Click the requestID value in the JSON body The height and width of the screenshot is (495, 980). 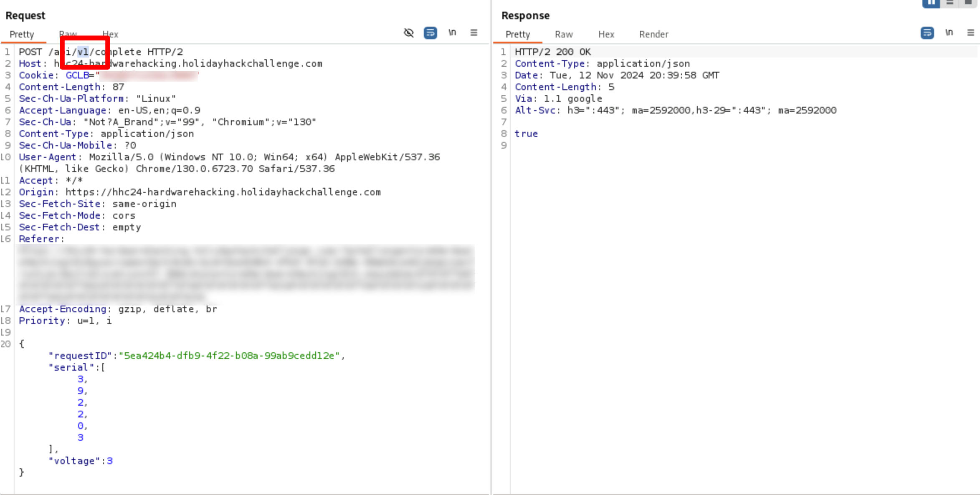(229, 356)
